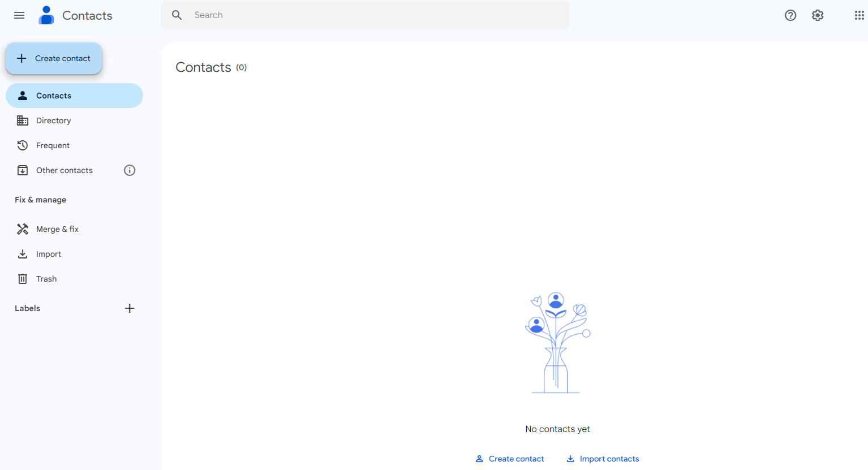This screenshot has width=868, height=470.
Task: Click the Contacts (0) page heading
Action: (211, 67)
